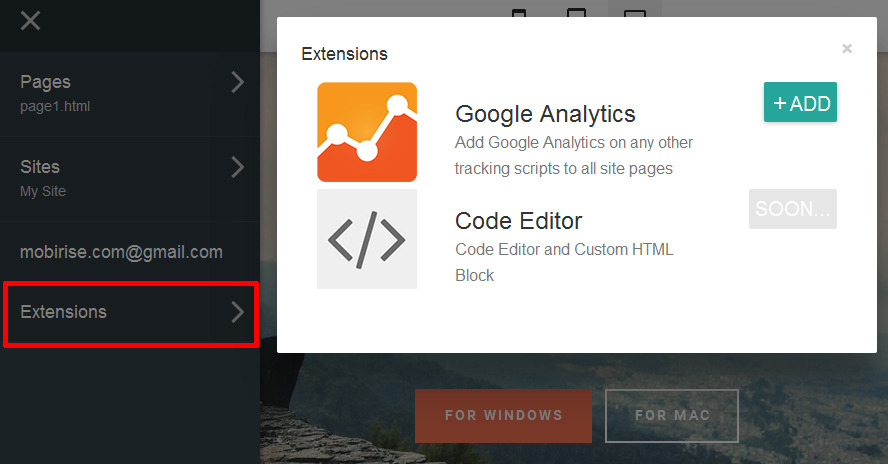Switch to desktop preview icon

tap(635, 12)
